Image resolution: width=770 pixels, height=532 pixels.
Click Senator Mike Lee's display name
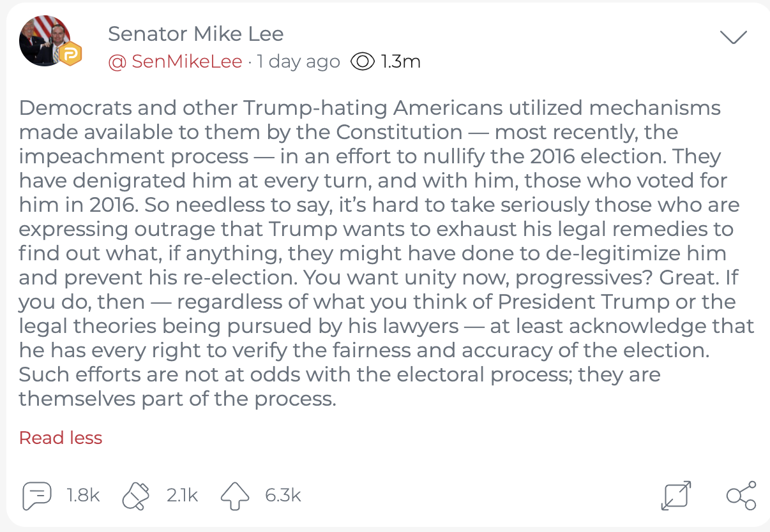(196, 33)
